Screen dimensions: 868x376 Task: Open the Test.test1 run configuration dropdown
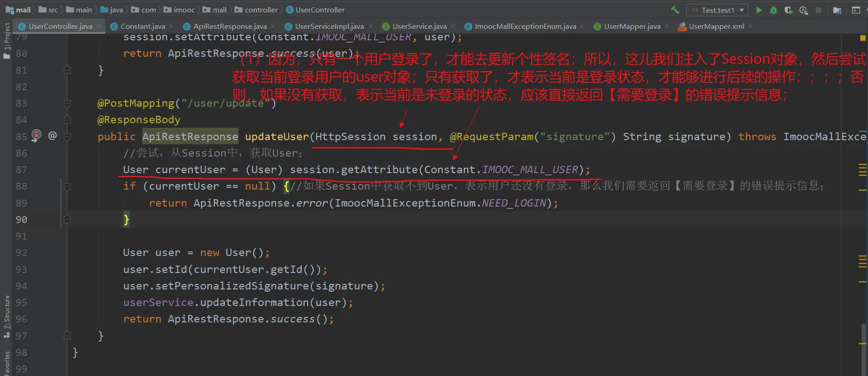coord(717,10)
